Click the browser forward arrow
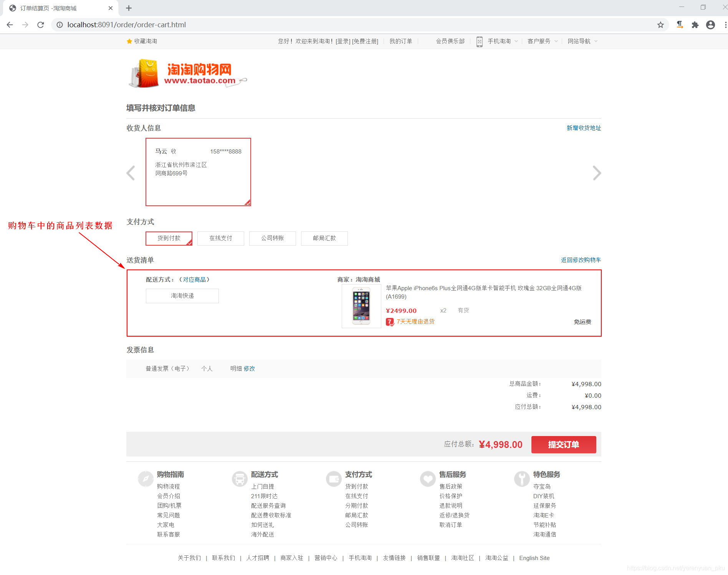 coord(25,25)
